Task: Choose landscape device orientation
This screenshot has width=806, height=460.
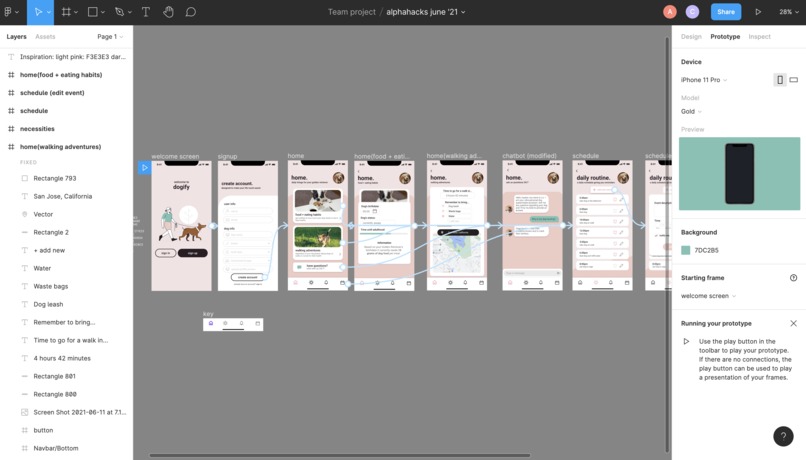Action: click(x=794, y=80)
